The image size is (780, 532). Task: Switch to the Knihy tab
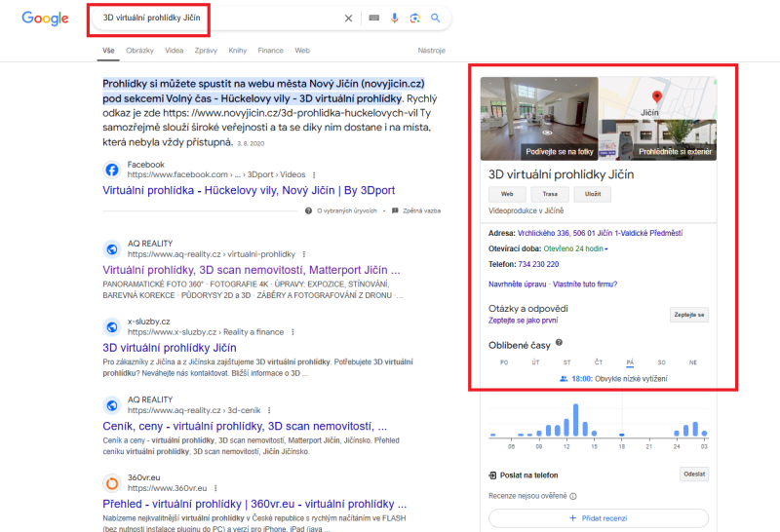pyautogui.click(x=237, y=51)
